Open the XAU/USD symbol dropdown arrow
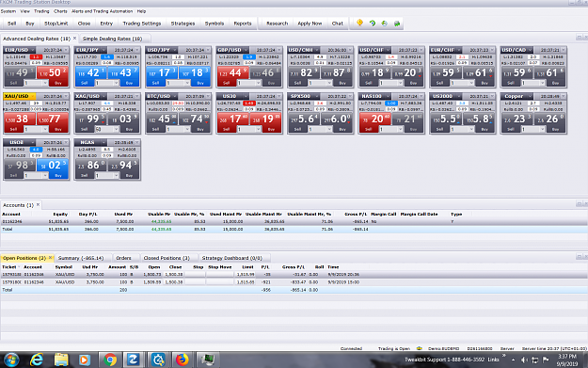Image resolution: width=588 pixels, height=368 pixels. tap(33, 96)
